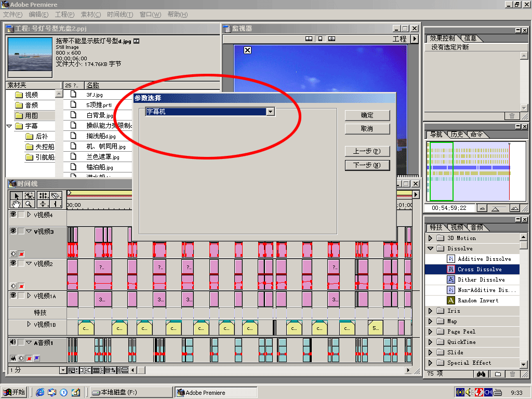Open 文件(F) menu

[12, 14]
